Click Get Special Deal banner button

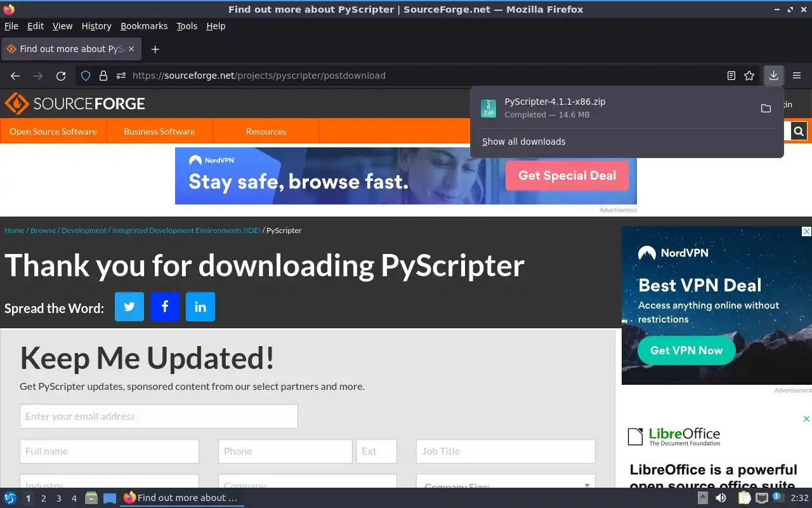click(x=567, y=176)
